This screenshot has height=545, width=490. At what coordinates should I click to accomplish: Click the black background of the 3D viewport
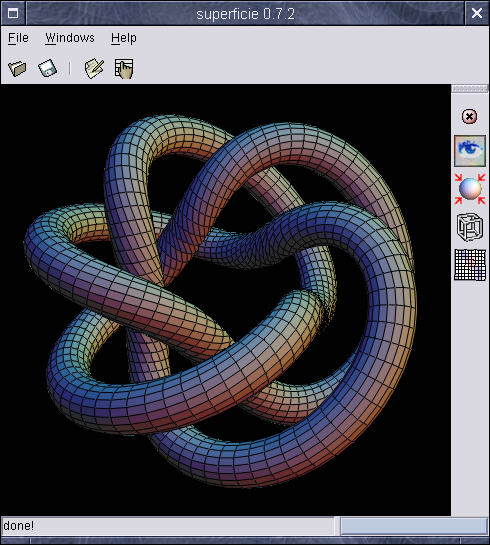click(x=52, y=139)
